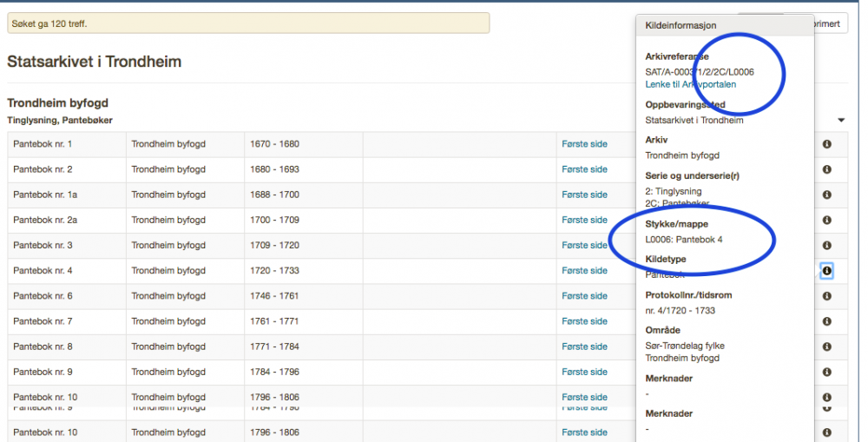Open 'Første side' for Pantebok nr. 1
This screenshot has height=442, width=868.
584,144
